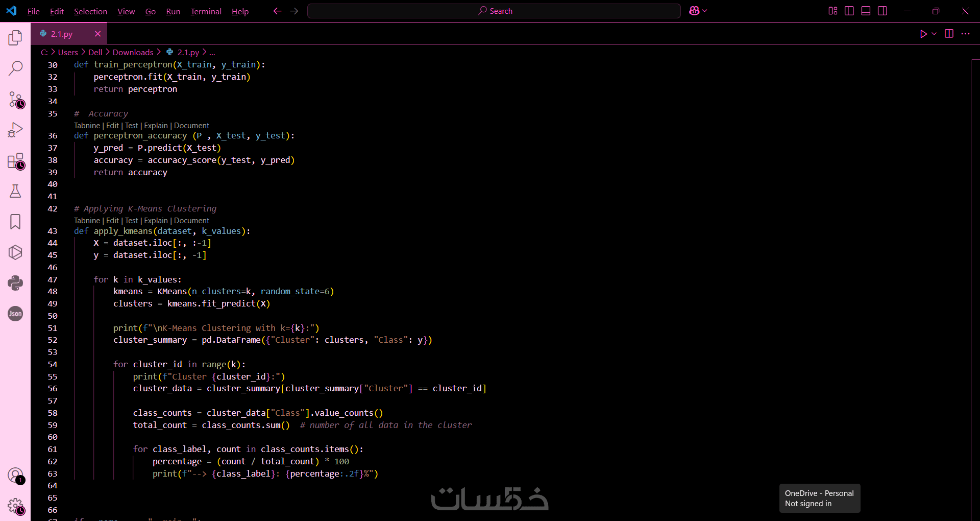980x521 pixels.
Task: Click line number 36 in the gutter
Action: coord(53,136)
